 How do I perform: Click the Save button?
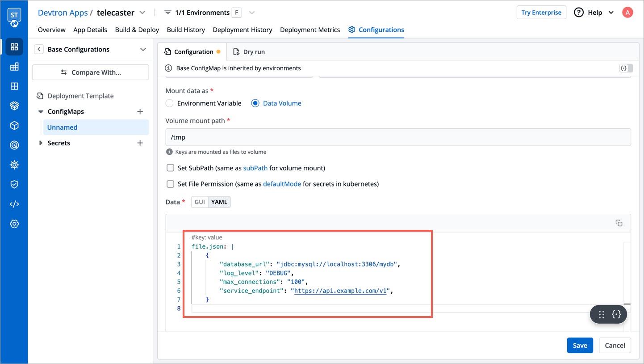[x=580, y=345]
